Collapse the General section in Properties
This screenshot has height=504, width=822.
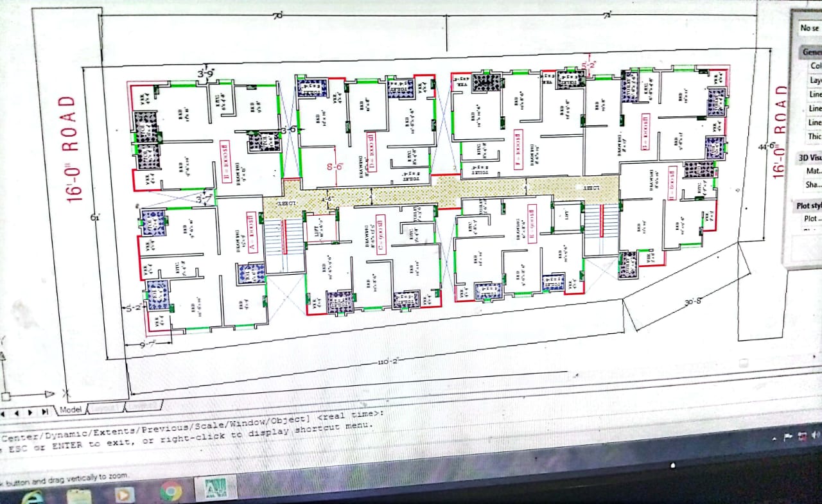[x=810, y=52]
